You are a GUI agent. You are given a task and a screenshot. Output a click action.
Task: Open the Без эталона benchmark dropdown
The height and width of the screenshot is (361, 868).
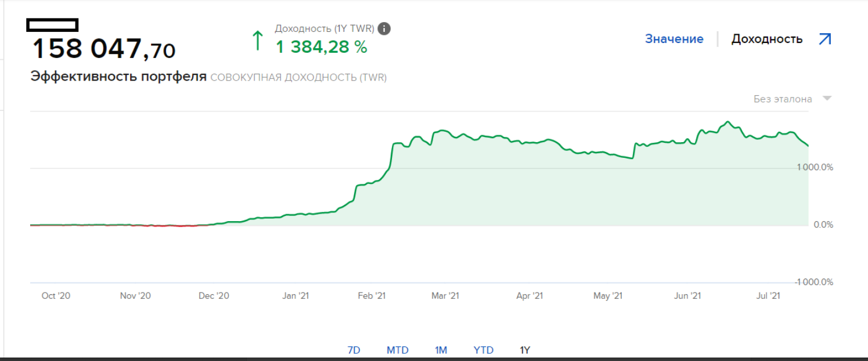[792, 99]
